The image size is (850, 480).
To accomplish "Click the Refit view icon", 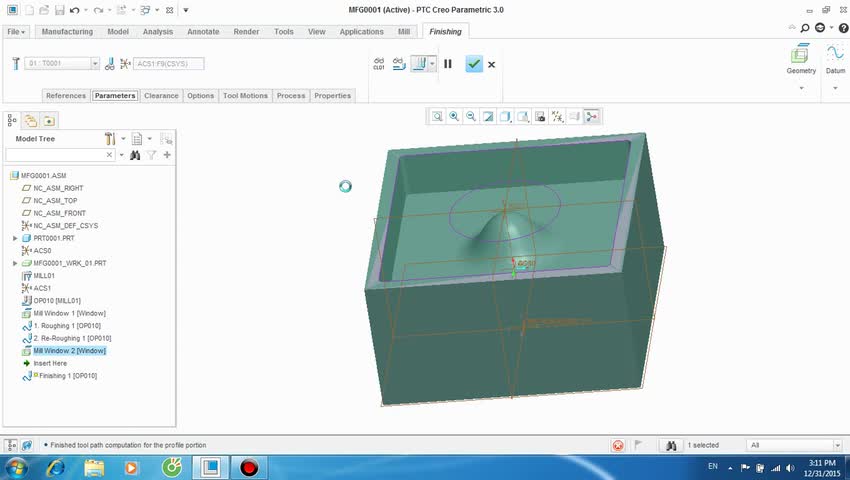I will click(437, 116).
